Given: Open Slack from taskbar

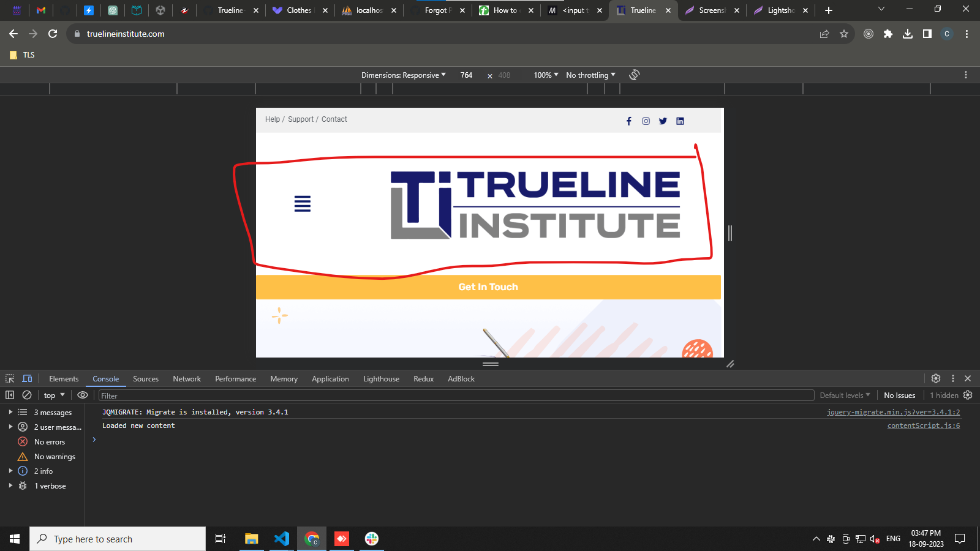Looking at the screenshot, I should [x=372, y=539].
